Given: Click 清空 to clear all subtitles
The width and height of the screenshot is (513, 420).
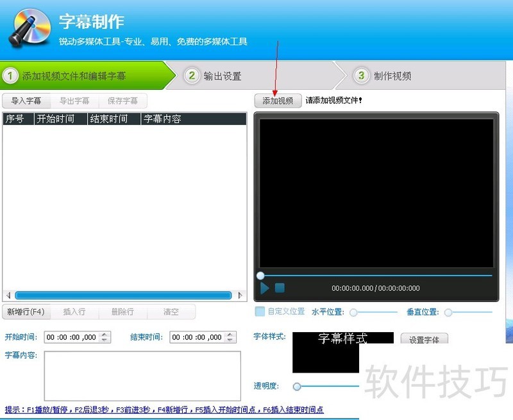Looking at the screenshot, I should coord(171,312).
